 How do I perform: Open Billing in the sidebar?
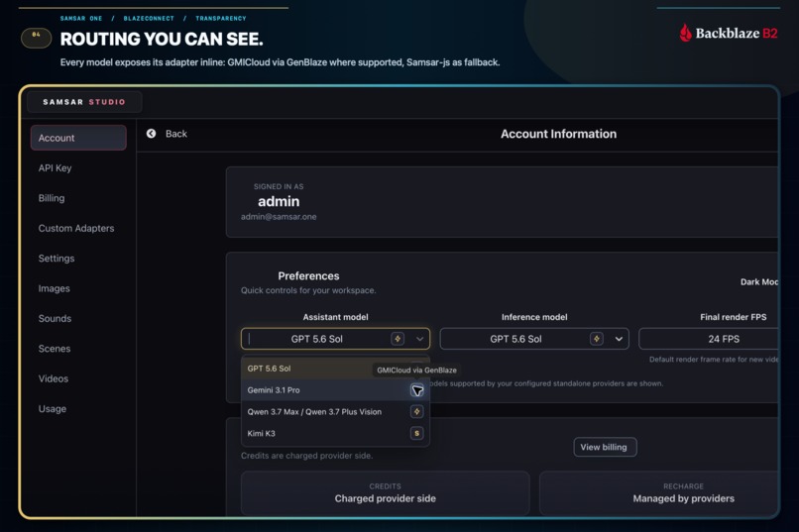coord(52,198)
